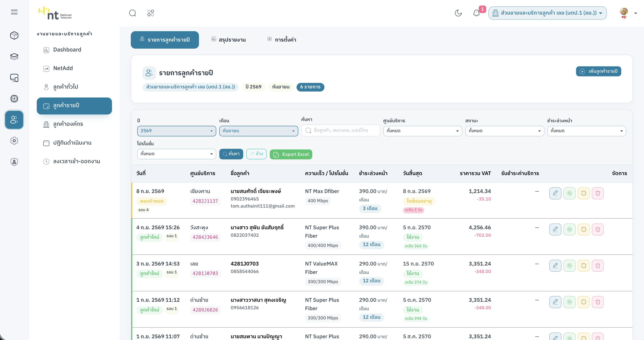This screenshot has height=340, width=644.
Task: Open the ชำระล่วงหน้า dropdown
Action: [x=586, y=131]
